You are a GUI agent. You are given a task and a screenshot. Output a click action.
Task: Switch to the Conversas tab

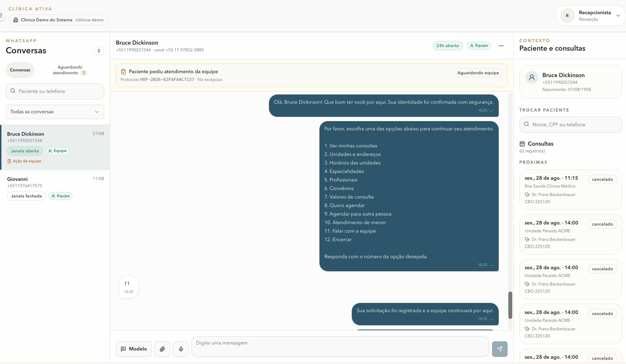(x=20, y=70)
